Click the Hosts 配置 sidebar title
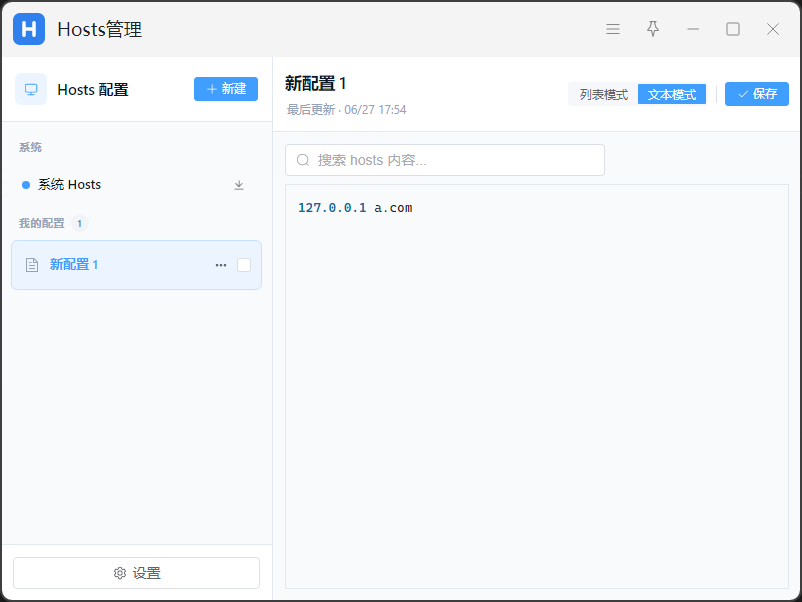This screenshot has height=602, width=802. (93, 90)
